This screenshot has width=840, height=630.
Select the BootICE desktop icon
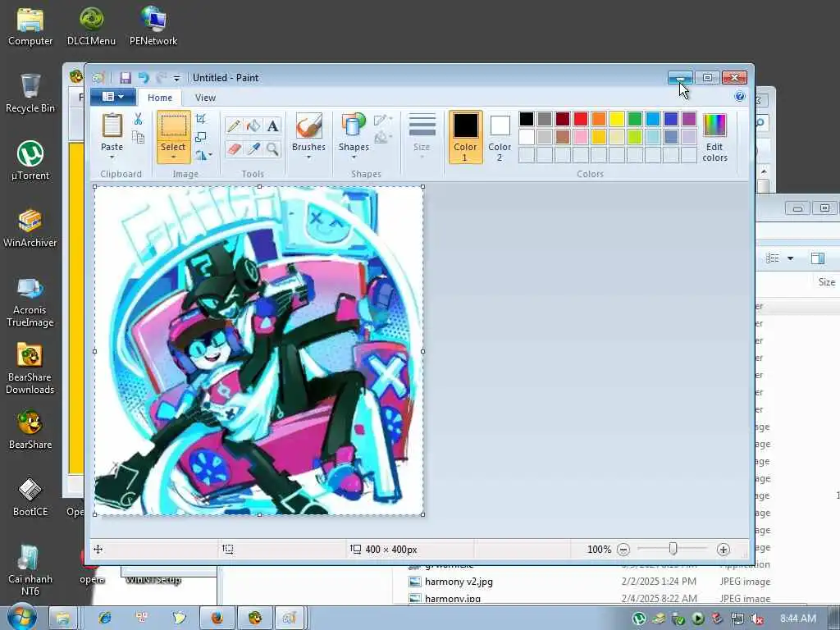click(x=30, y=496)
